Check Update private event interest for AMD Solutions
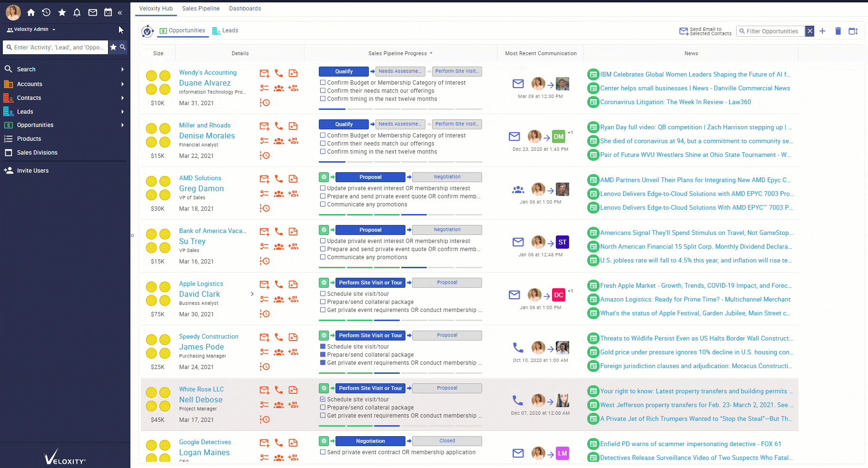This screenshot has height=468, width=868. click(323, 188)
